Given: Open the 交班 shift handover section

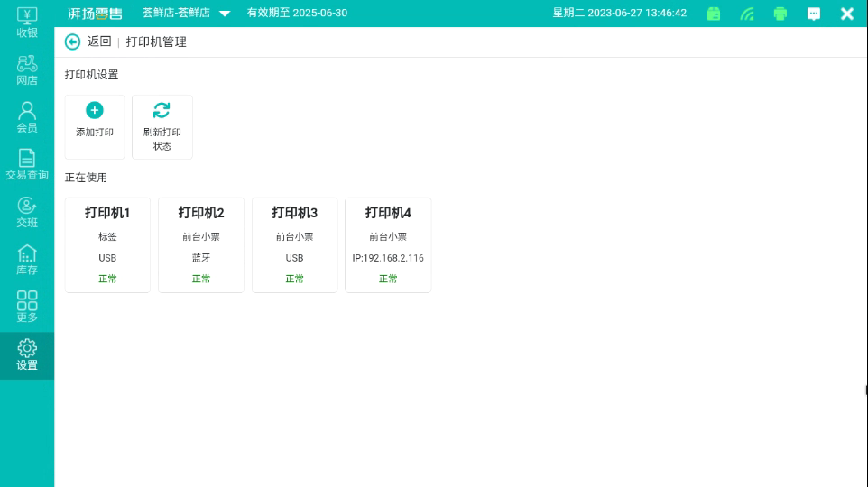Looking at the screenshot, I should click(x=27, y=212).
